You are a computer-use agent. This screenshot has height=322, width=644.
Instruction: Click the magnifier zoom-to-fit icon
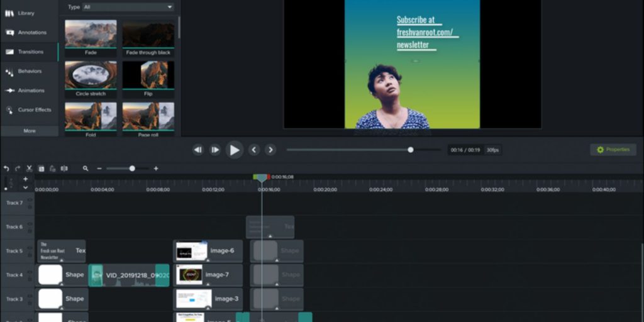86,169
